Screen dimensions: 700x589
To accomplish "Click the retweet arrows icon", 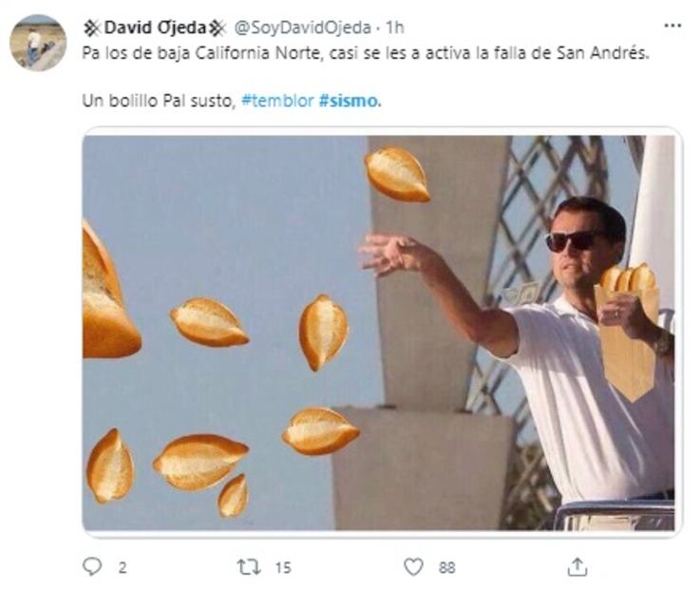I will click(x=248, y=567).
